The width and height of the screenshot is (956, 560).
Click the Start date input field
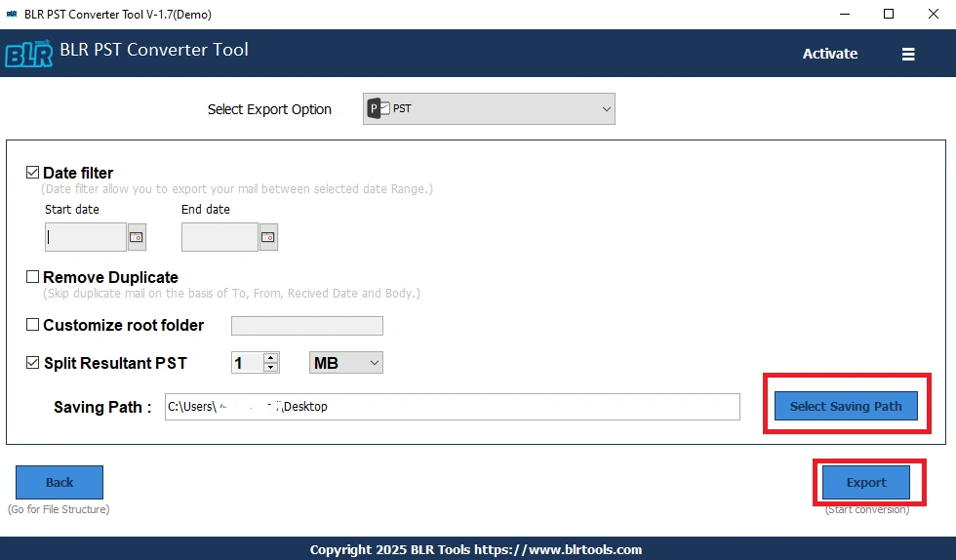click(x=86, y=237)
